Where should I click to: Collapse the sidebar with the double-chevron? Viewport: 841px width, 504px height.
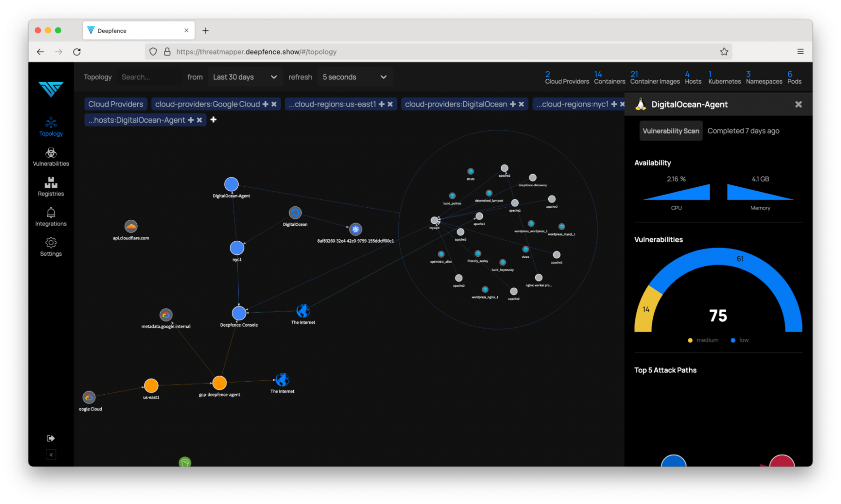(x=50, y=454)
